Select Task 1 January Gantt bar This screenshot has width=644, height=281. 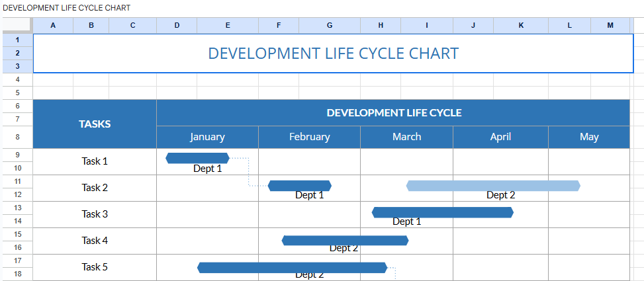pos(197,158)
